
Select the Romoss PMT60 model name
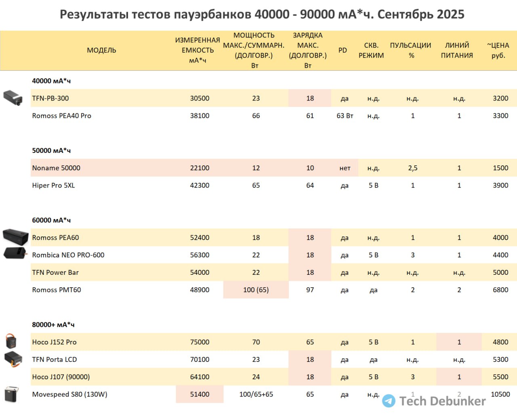tap(57, 290)
